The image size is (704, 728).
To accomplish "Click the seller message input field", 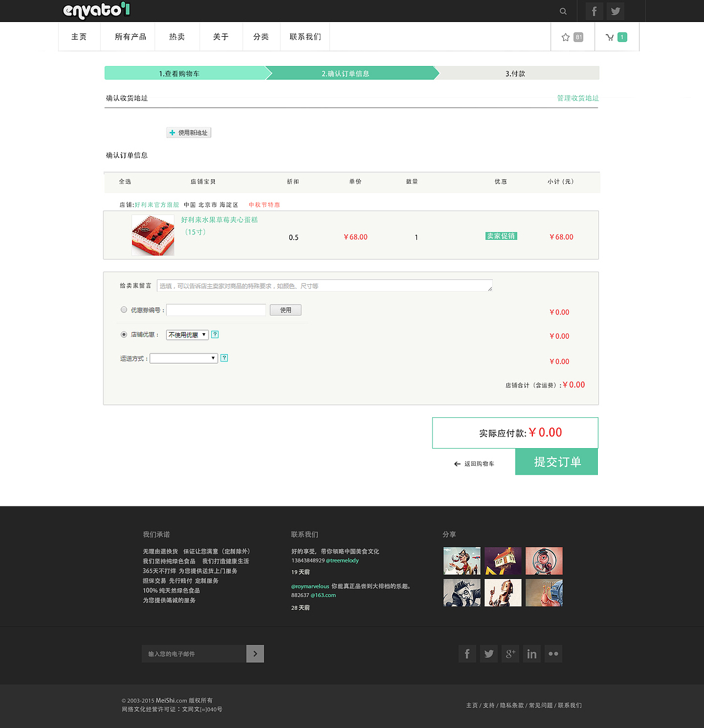I will point(324,285).
